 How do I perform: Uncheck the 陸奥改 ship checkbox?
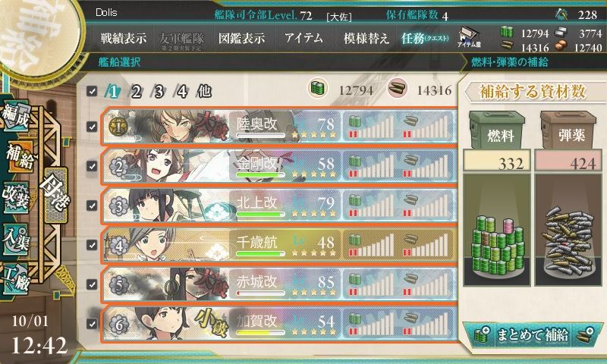pos(92,127)
